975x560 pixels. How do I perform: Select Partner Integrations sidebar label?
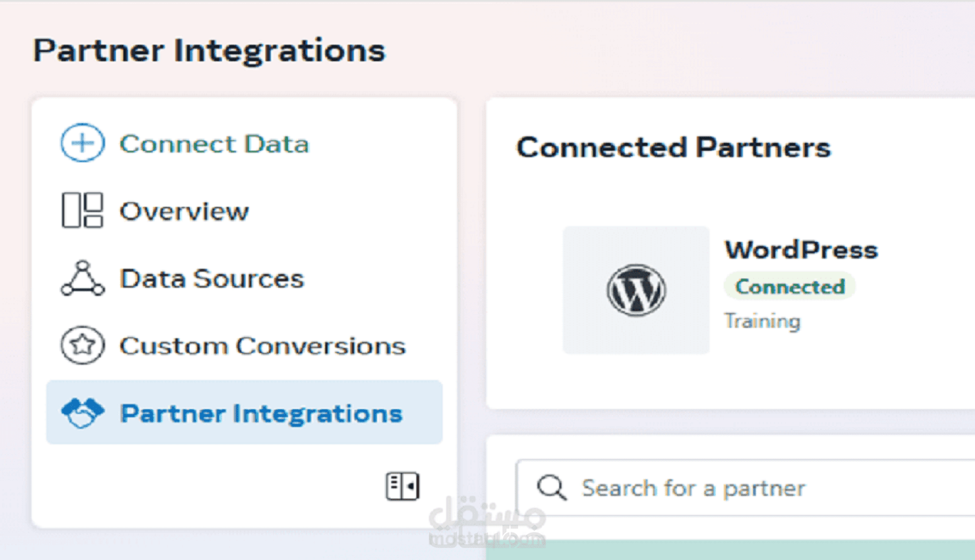click(261, 414)
